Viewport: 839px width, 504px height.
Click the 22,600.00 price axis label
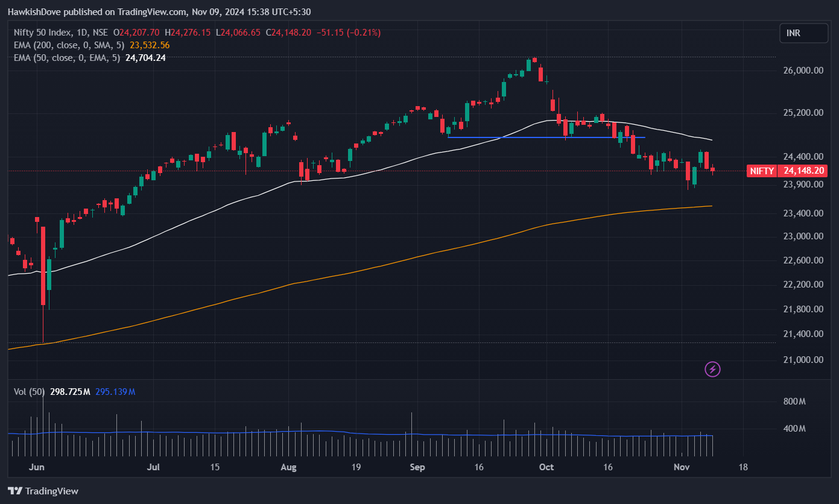click(803, 260)
